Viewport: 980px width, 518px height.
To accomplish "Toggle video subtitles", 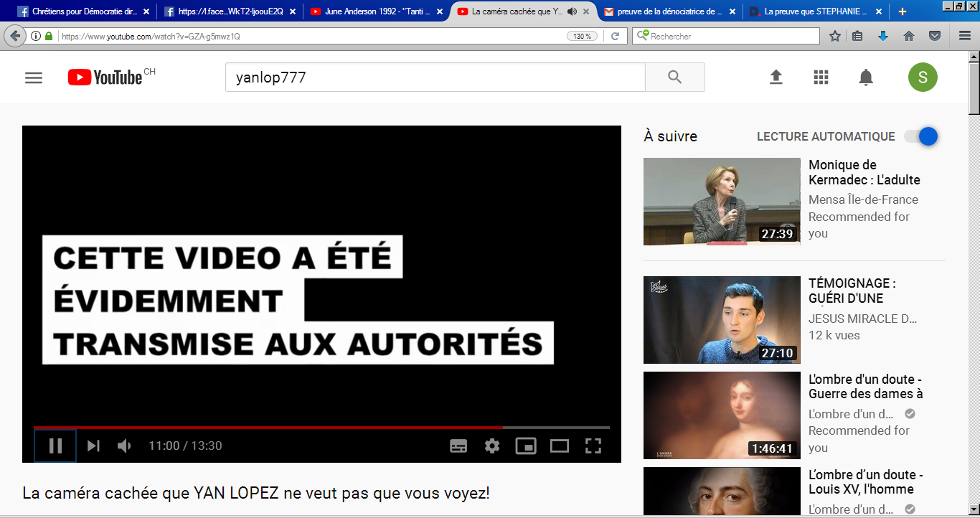I will pos(458,446).
